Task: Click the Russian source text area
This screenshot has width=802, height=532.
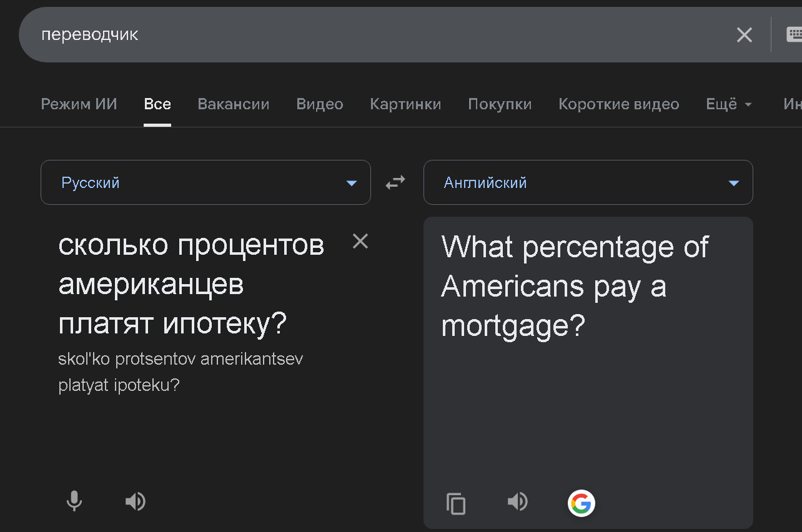Action: (x=191, y=285)
